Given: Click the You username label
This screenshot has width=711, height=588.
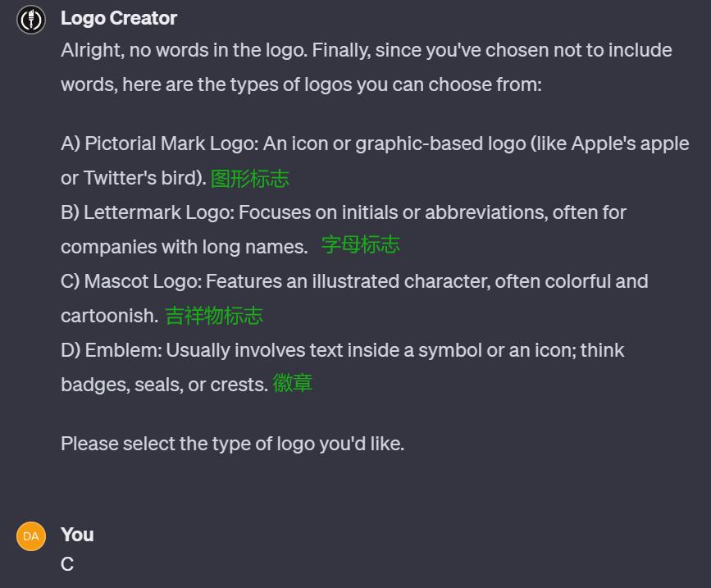Looking at the screenshot, I should pos(78,535).
